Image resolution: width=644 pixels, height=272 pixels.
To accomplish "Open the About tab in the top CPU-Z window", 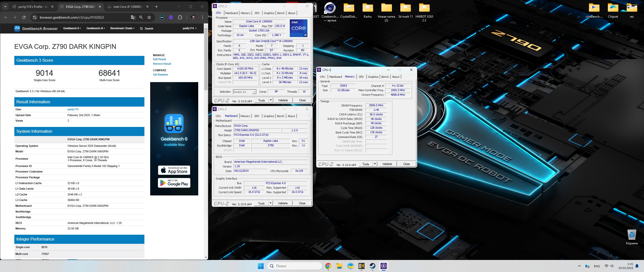I will [292, 13].
